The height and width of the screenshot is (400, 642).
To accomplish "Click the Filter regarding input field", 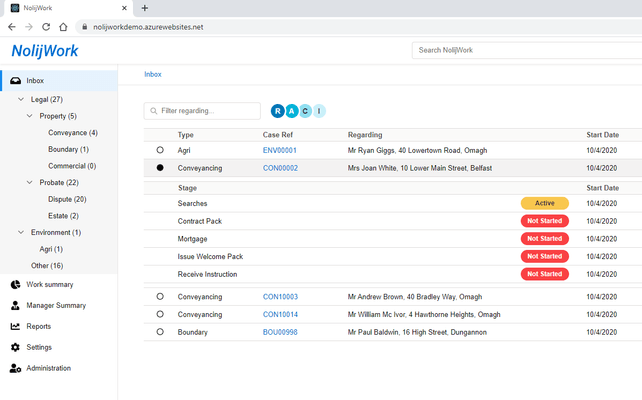I will coord(200,111).
